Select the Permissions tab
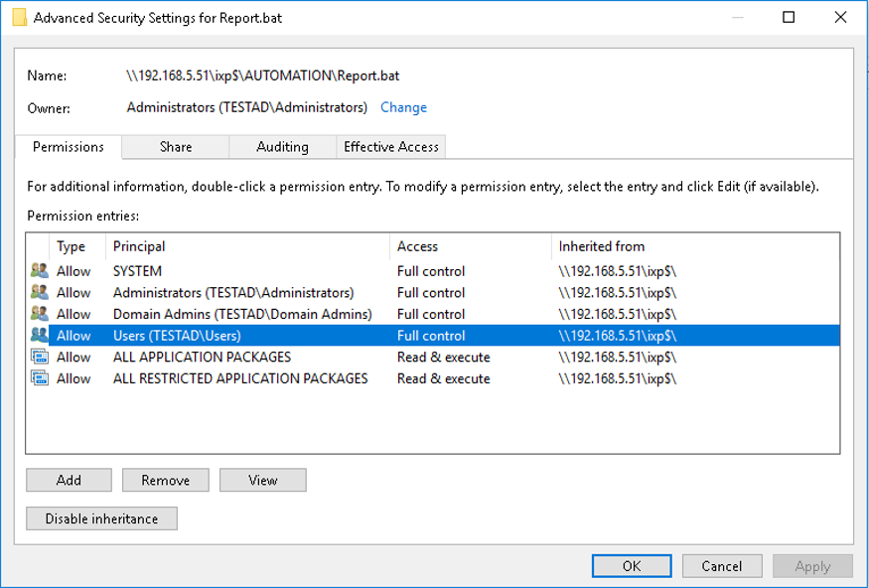869x588 pixels. pos(67,146)
